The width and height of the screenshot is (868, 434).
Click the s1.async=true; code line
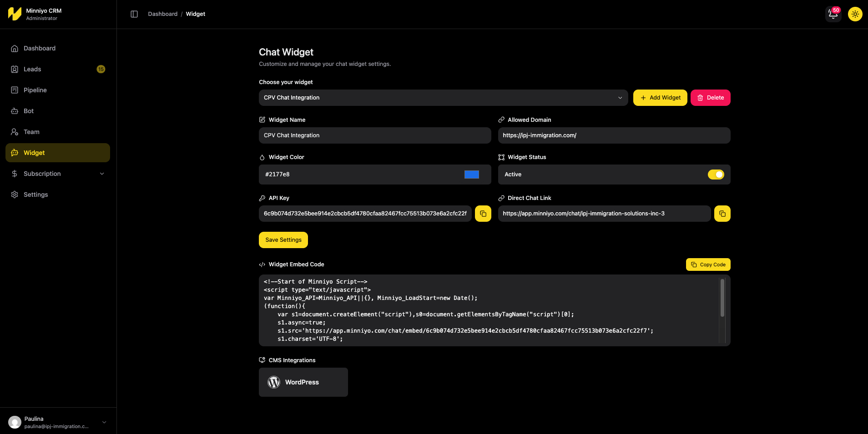(x=302, y=323)
